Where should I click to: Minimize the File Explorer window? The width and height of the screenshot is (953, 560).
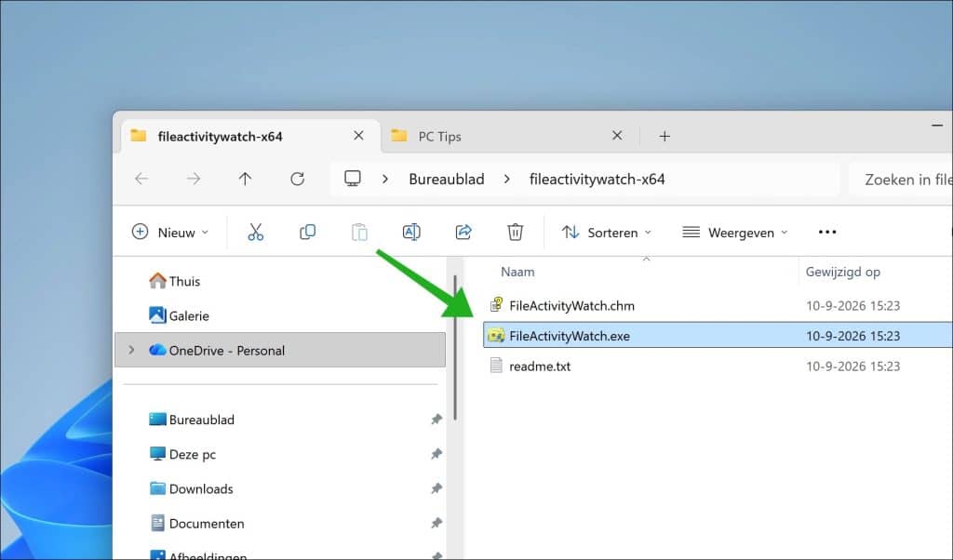[936, 126]
